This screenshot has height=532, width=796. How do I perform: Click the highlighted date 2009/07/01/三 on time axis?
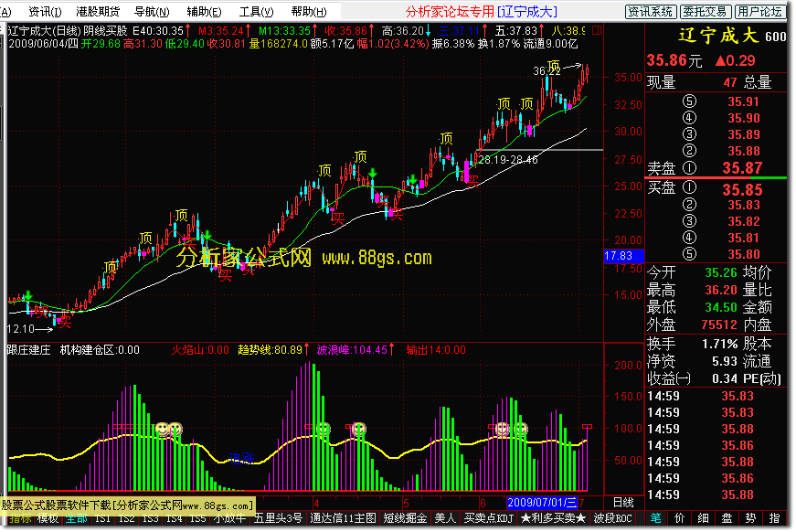click(542, 503)
